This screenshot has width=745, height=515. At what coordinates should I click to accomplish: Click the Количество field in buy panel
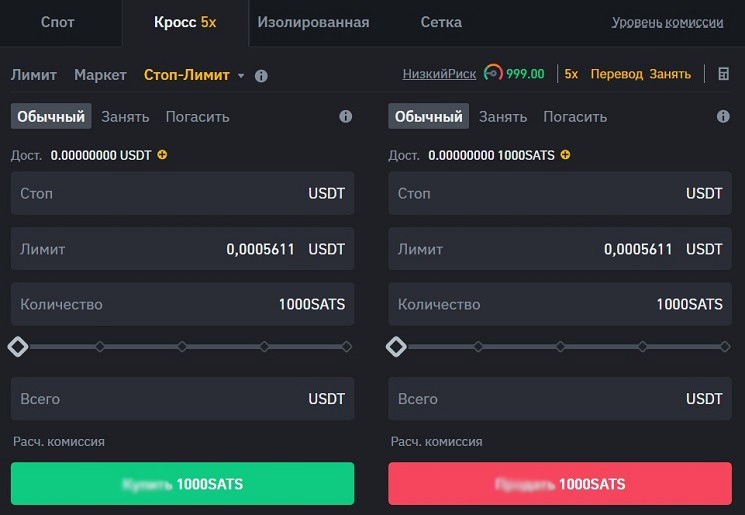[182, 304]
